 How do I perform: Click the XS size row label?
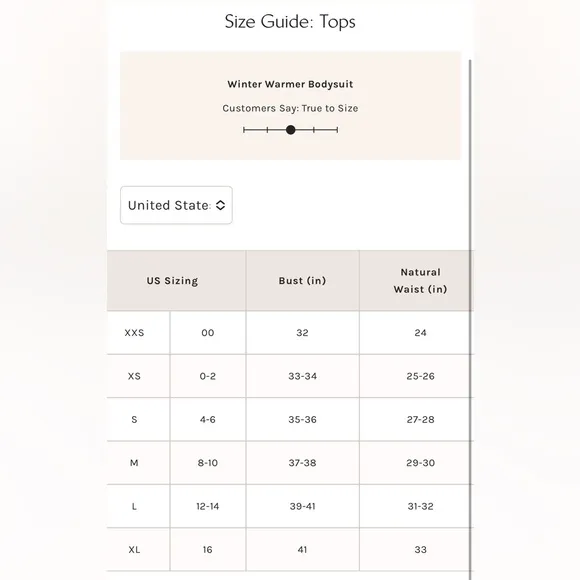click(x=134, y=376)
